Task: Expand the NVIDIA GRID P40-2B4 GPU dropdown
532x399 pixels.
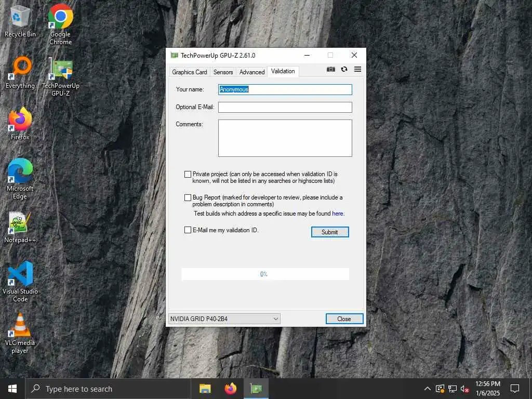Action: [x=224, y=319]
